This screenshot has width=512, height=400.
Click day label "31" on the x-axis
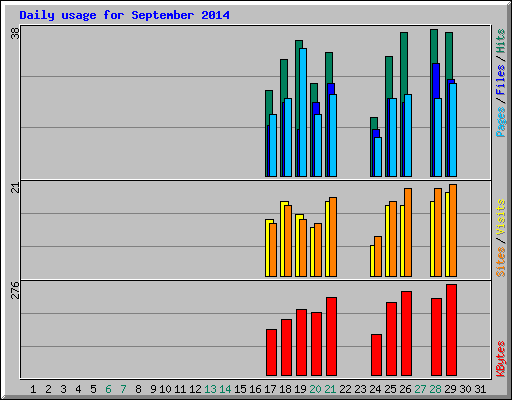480,389
